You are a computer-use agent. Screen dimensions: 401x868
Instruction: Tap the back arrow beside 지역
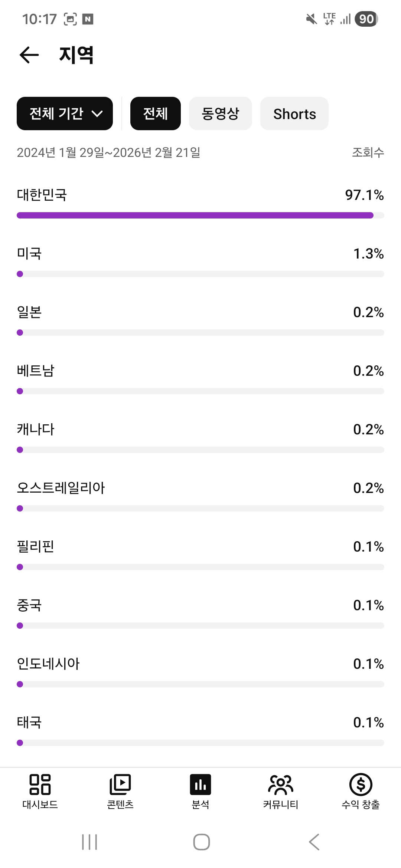pyautogui.click(x=29, y=55)
